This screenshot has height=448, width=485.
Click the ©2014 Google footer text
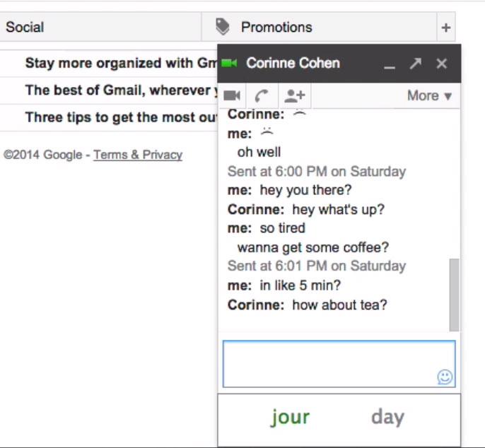coord(43,155)
